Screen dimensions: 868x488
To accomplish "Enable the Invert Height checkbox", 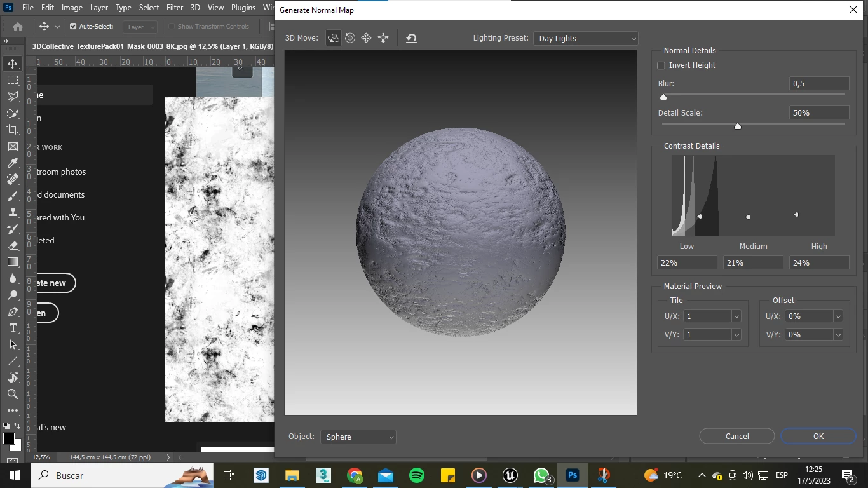I will click(x=661, y=65).
